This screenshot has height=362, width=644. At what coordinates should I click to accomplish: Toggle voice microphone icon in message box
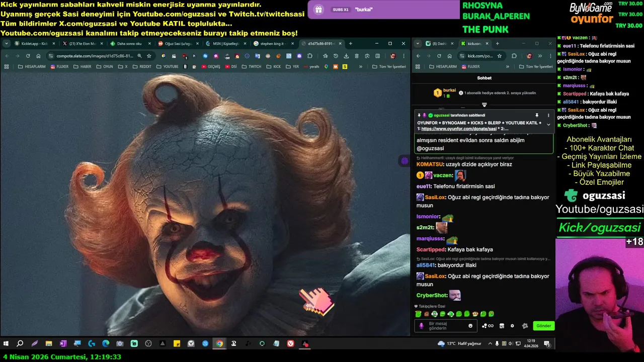[422, 326]
